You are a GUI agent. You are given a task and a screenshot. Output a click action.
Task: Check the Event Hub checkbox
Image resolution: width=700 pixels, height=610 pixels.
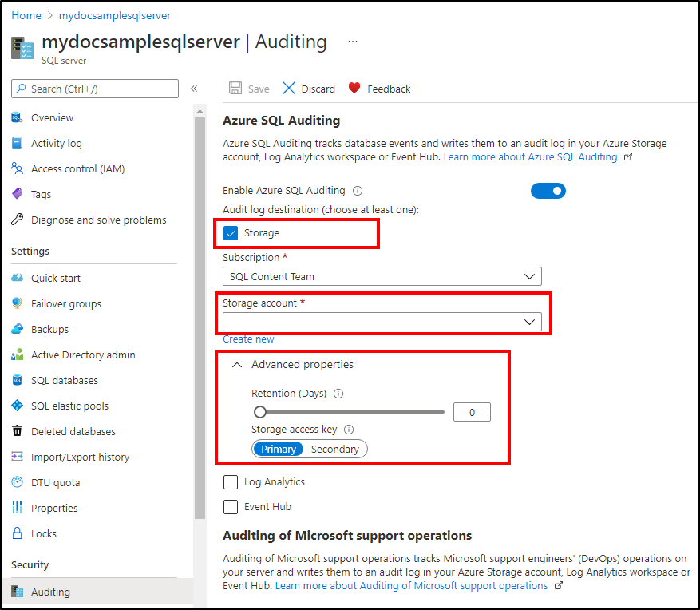(x=231, y=507)
